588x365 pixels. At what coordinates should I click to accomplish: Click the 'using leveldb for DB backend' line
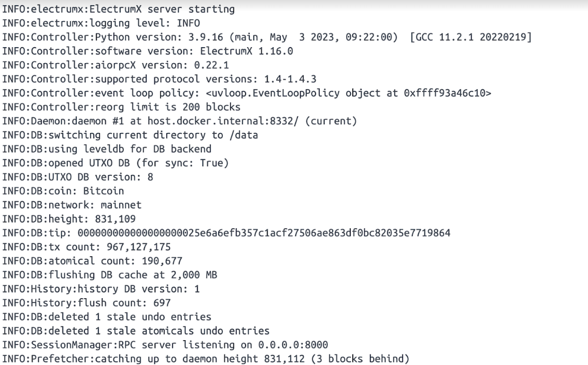point(107,149)
